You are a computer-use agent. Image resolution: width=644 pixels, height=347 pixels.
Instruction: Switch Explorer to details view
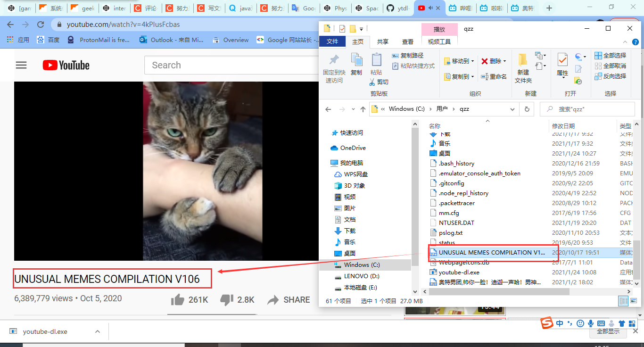click(623, 301)
